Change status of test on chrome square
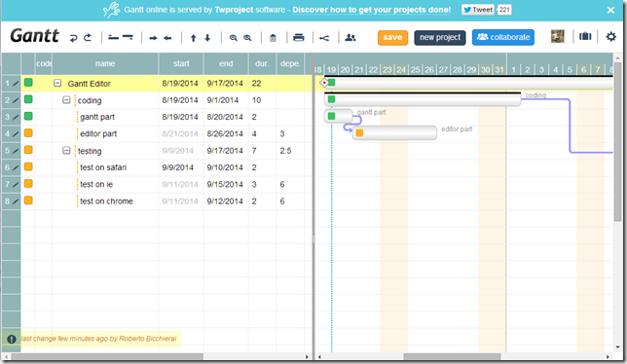Viewport: 627px width, 364px height. [x=28, y=200]
